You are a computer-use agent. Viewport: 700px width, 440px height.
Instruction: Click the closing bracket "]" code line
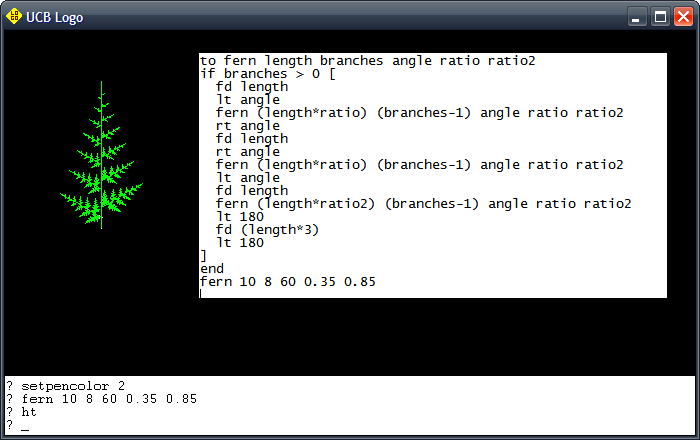pyautogui.click(x=204, y=256)
